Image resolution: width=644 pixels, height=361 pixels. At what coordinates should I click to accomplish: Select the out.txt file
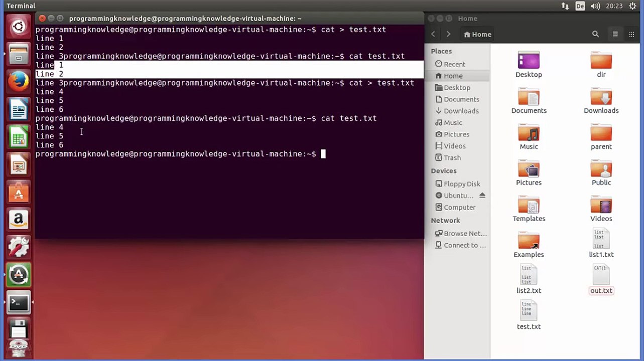tap(601, 280)
